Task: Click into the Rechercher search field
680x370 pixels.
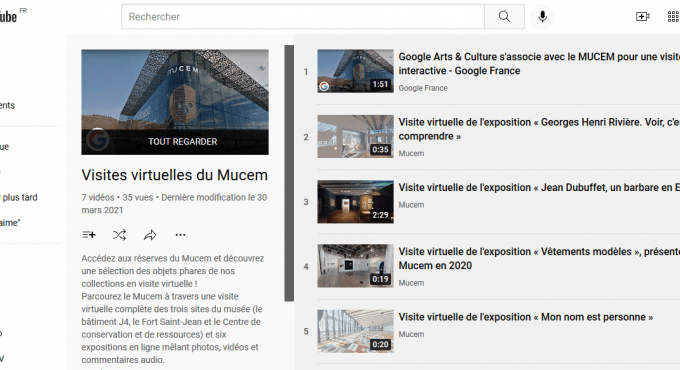Action: pyautogui.click(x=303, y=16)
